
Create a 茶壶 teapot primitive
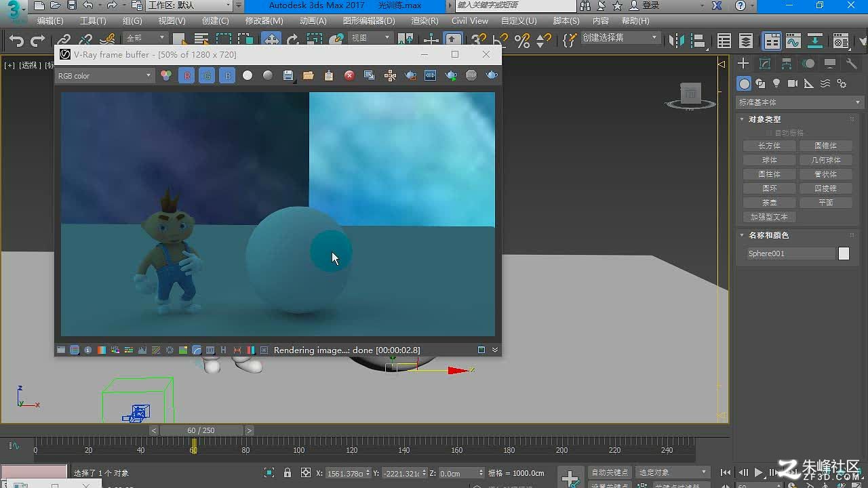[x=769, y=203]
